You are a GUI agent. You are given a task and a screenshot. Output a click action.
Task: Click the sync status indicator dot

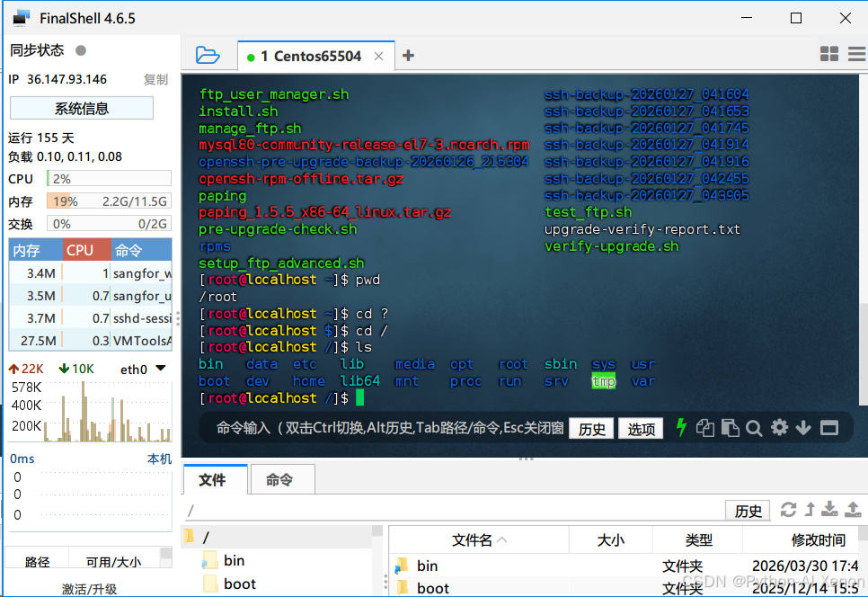(x=81, y=50)
